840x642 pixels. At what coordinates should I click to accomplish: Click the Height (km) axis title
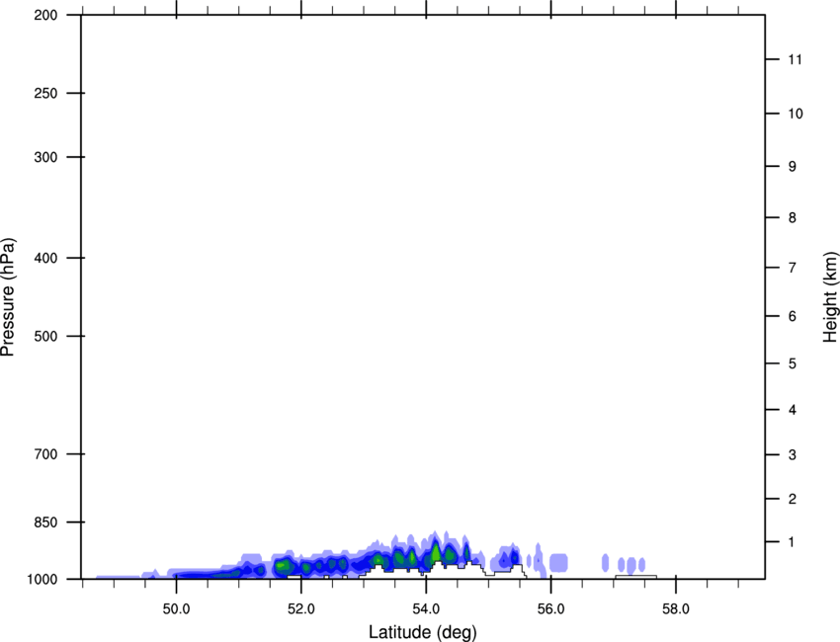(x=830, y=296)
